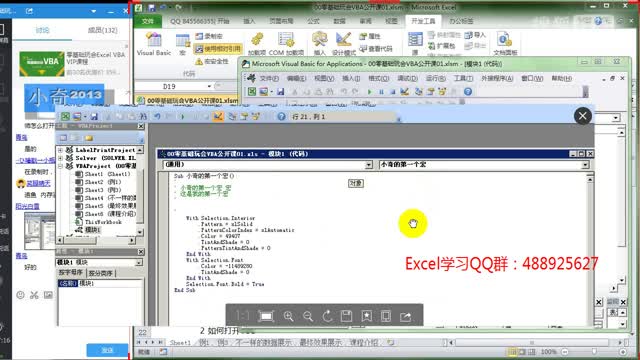This screenshot has width=640, height=360.
Task: Zoom out using the viewer minus magnifier
Action: tap(308, 316)
